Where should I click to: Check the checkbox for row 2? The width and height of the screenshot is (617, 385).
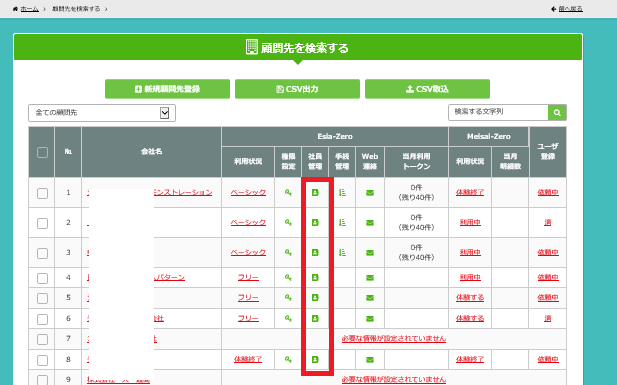(x=42, y=223)
